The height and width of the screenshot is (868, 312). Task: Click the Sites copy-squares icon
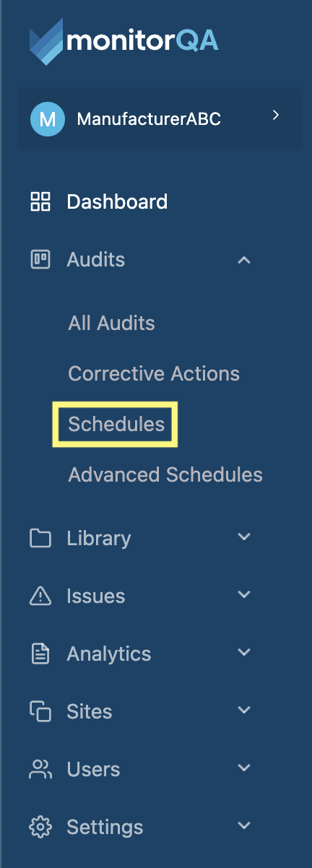[x=40, y=711]
